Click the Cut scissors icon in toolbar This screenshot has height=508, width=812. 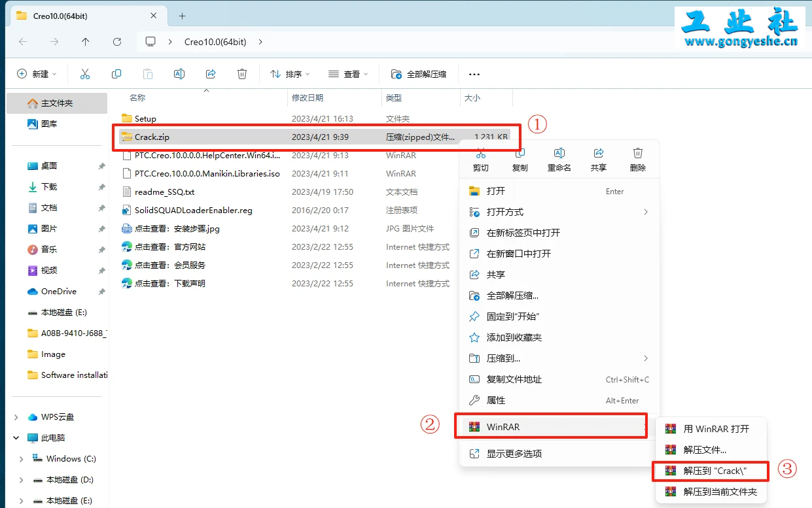85,74
